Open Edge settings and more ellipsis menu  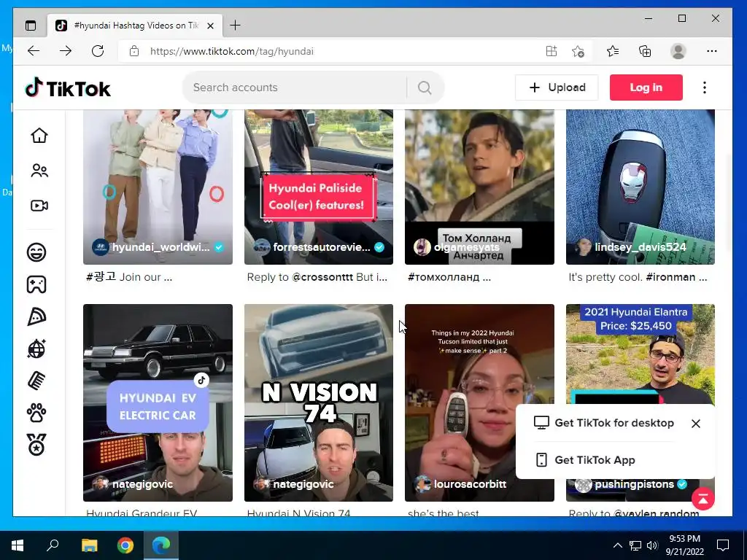coord(712,51)
